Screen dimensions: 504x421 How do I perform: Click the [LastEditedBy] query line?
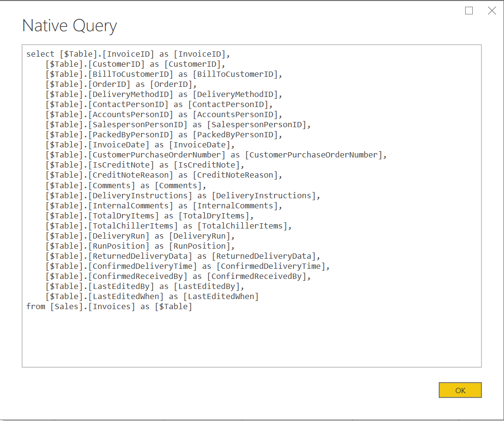click(x=144, y=287)
